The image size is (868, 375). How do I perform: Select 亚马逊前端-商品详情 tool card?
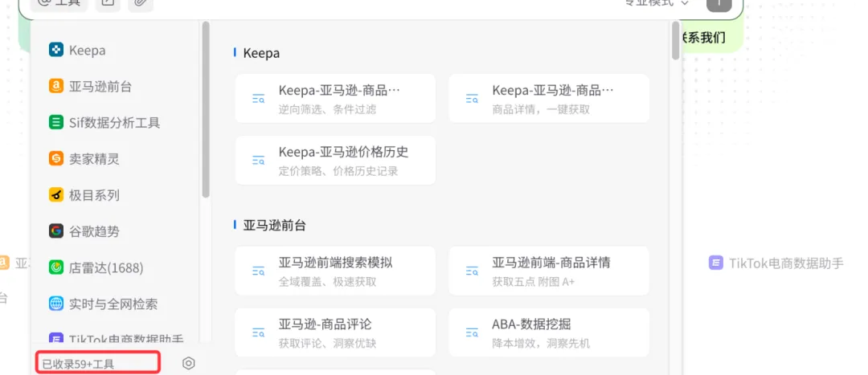tap(549, 271)
